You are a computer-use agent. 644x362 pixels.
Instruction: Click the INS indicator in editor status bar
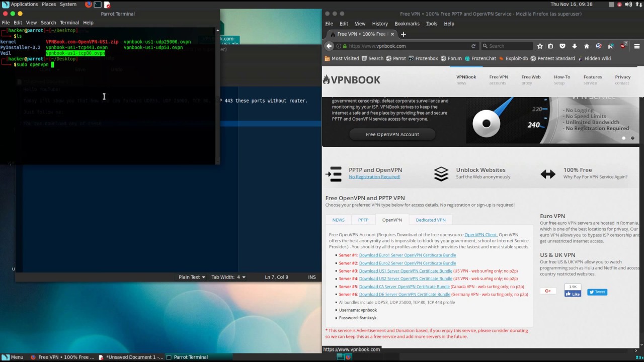tap(312, 277)
